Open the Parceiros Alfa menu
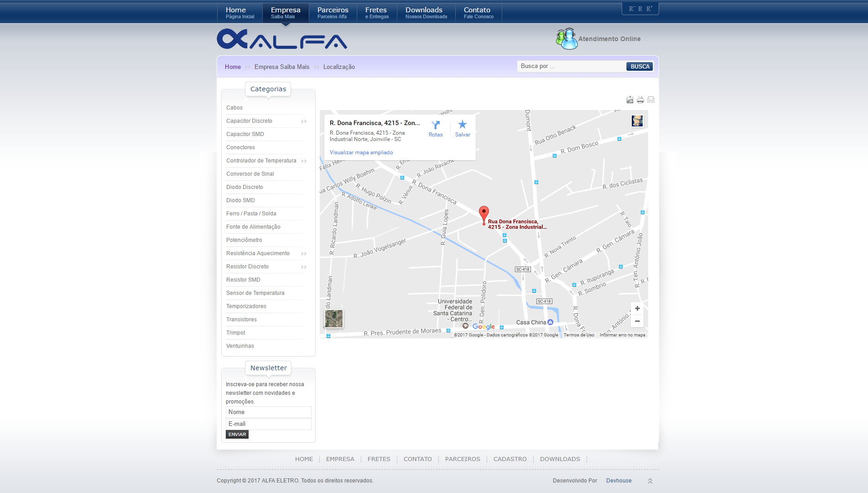 pyautogui.click(x=333, y=13)
